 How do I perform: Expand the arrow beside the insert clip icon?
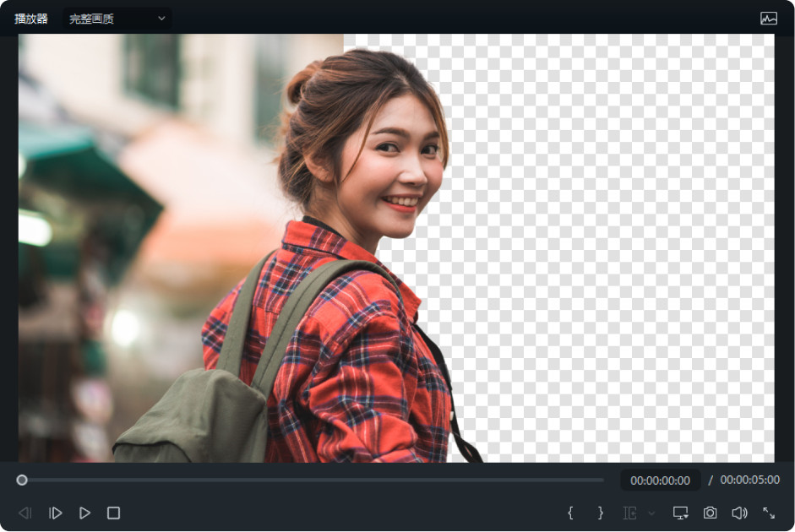pos(651,513)
